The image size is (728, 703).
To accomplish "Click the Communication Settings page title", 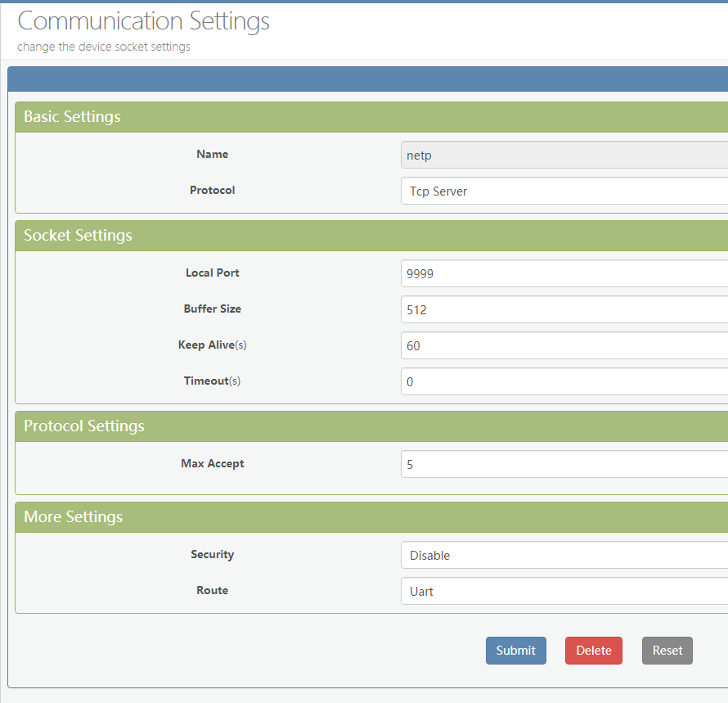I will pos(143,21).
